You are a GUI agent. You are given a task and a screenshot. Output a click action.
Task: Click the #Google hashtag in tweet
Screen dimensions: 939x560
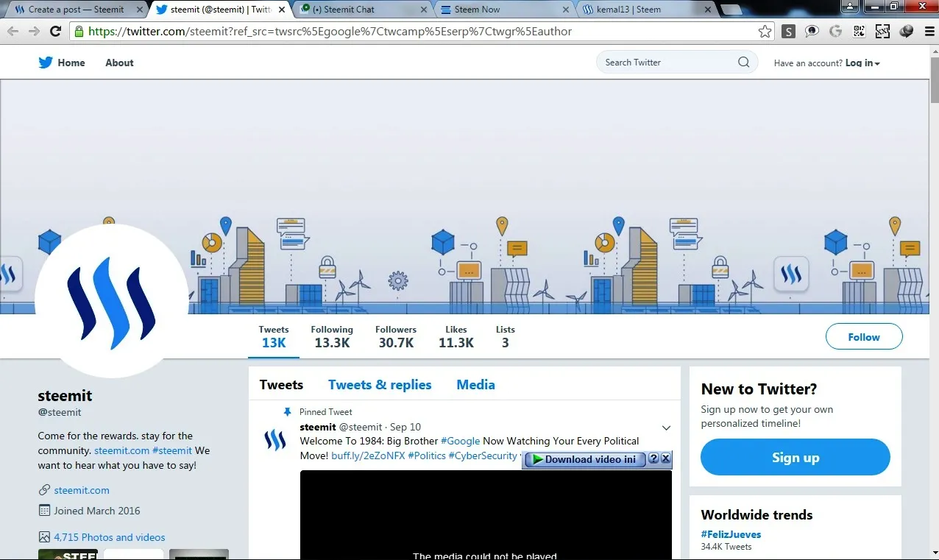point(460,441)
